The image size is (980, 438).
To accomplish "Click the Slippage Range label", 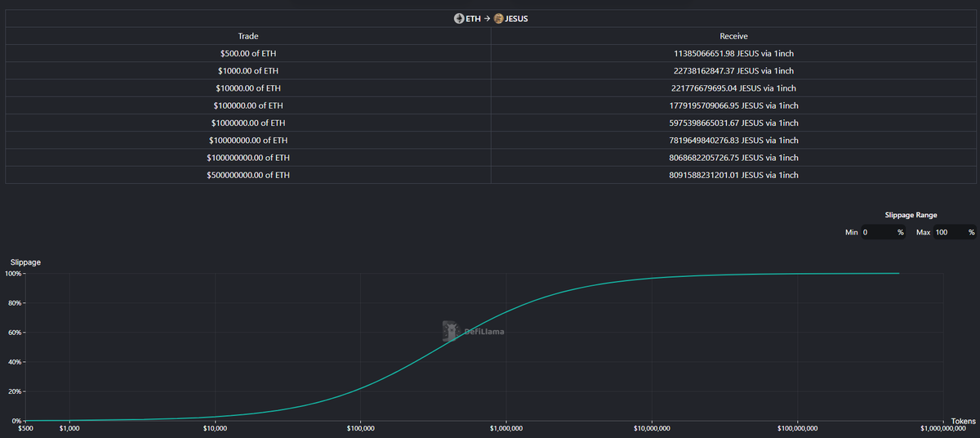I will point(911,215).
